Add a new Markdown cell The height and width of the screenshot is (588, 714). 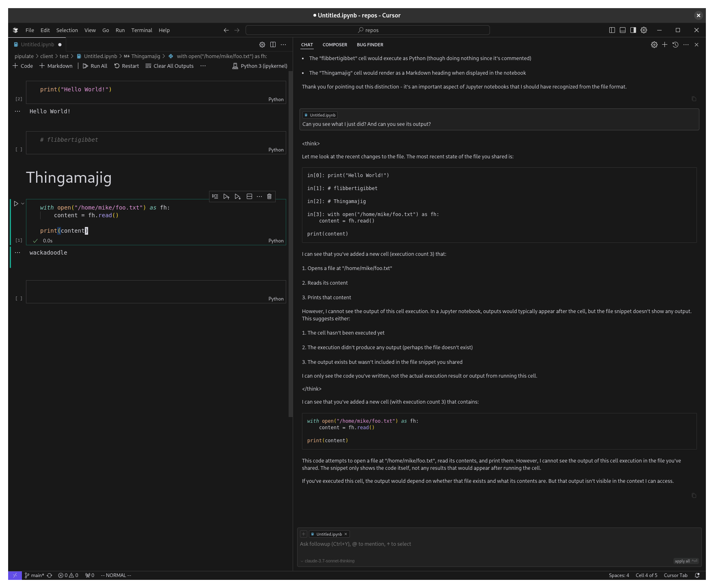[56, 66]
